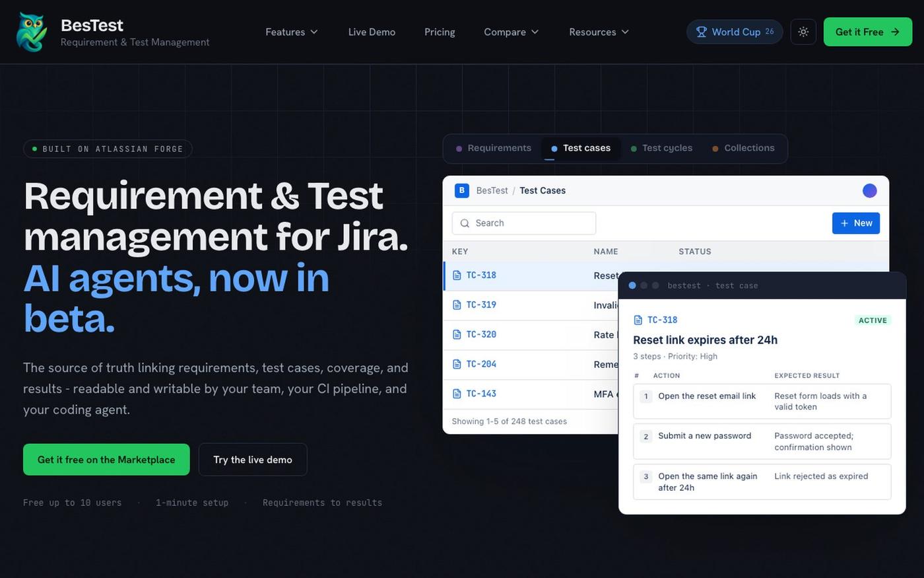Click the 'Built on Atlassian Forge' badge
This screenshot has height=578, width=924.
point(108,149)
